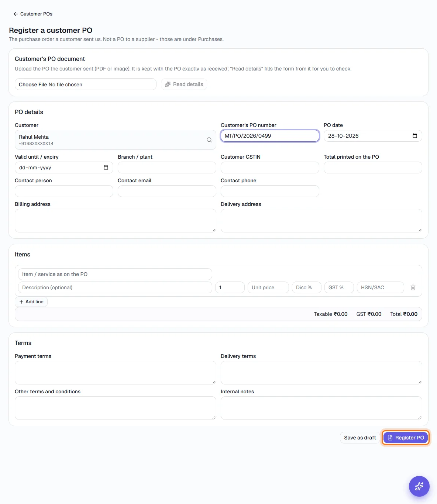
Task: Click the Unit price field
Action: tap(268, 287)
